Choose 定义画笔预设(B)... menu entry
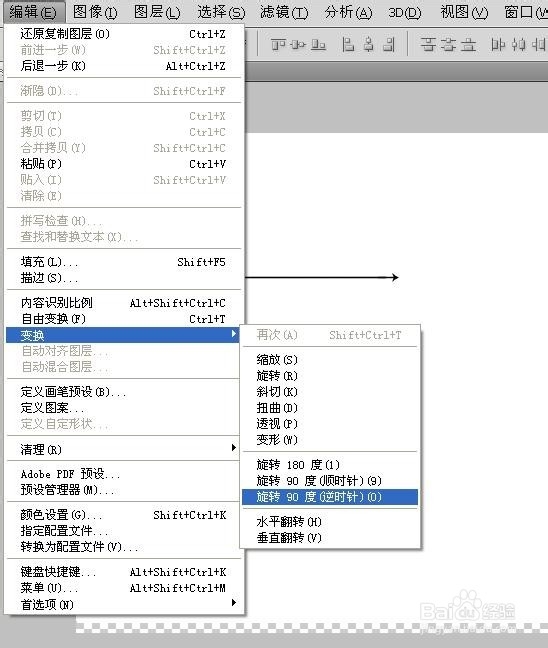The image size is (548, 648). point(123,392)
